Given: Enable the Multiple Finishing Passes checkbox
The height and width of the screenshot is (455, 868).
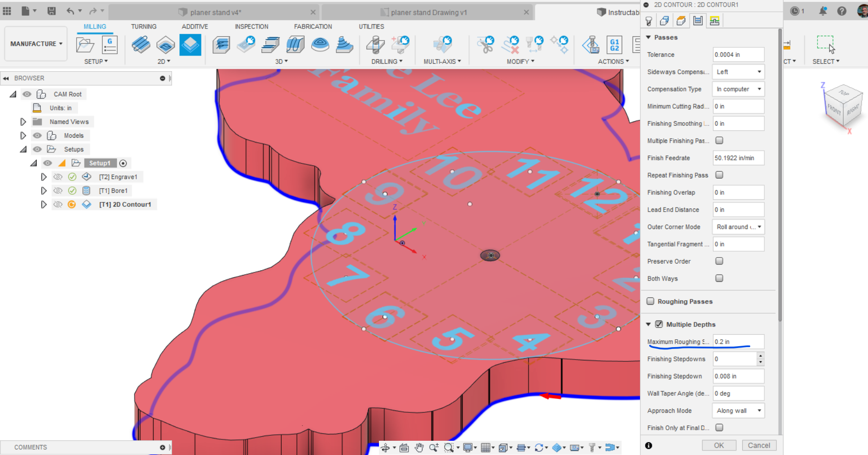Looking at the screenshot, I should tap(719, 140).
